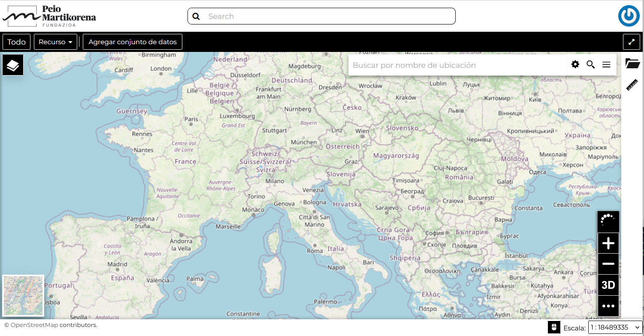
Task: Click the blue power icon in header
Action: [629, 16]
